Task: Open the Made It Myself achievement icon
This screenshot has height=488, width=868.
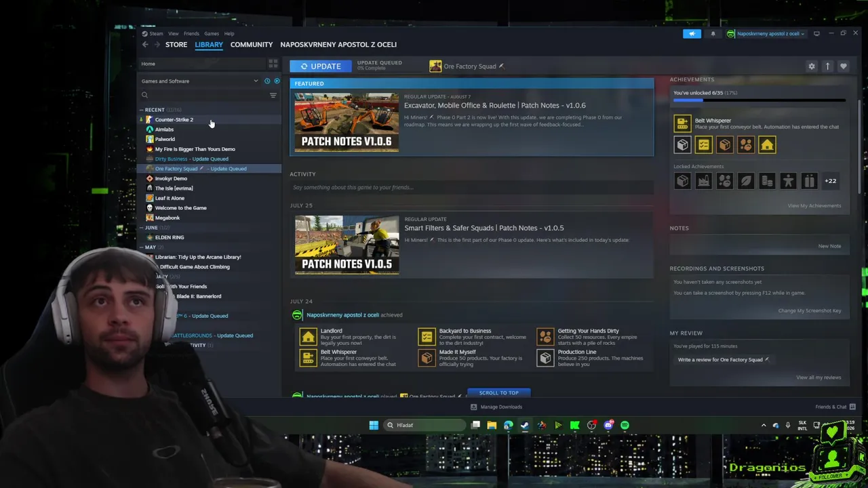Action: click(x=427, y=357)
